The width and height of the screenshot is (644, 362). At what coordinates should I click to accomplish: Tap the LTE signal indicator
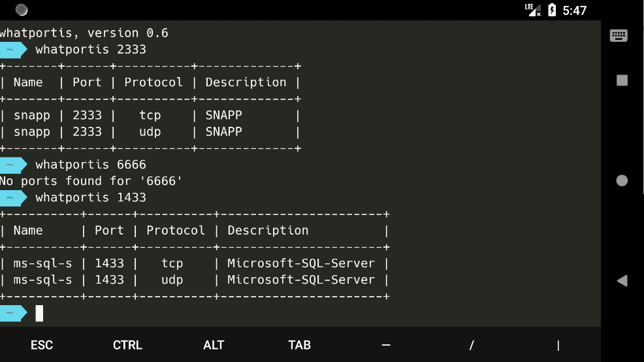pos(532,10)
